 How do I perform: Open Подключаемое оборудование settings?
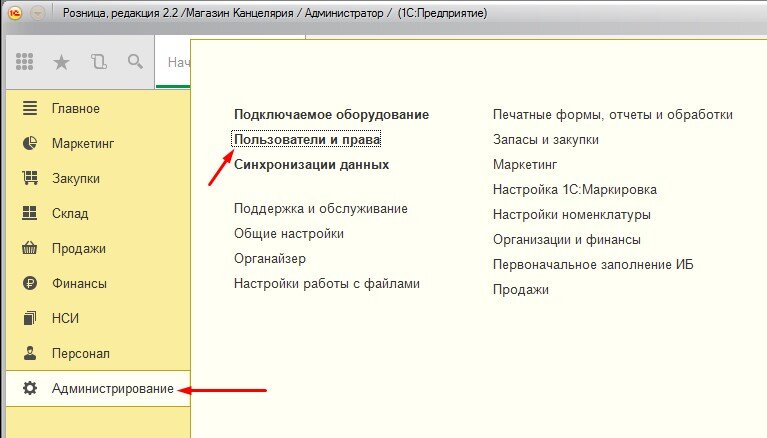(x=331, y=115)
